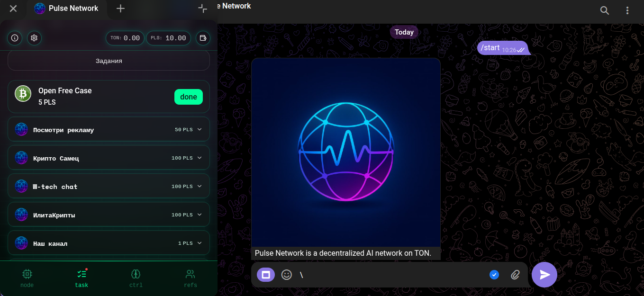
Task: Open the refs tab
Action: tap(190, 278)
